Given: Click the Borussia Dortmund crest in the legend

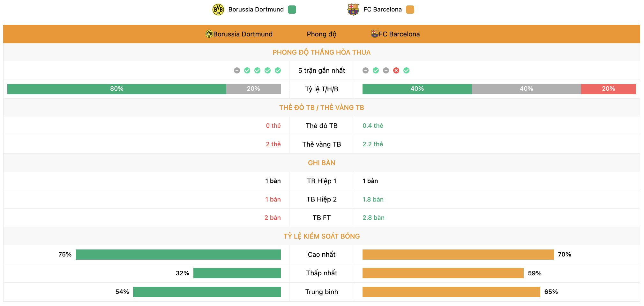Looking at the screenshot, I should tap(218, 10).
